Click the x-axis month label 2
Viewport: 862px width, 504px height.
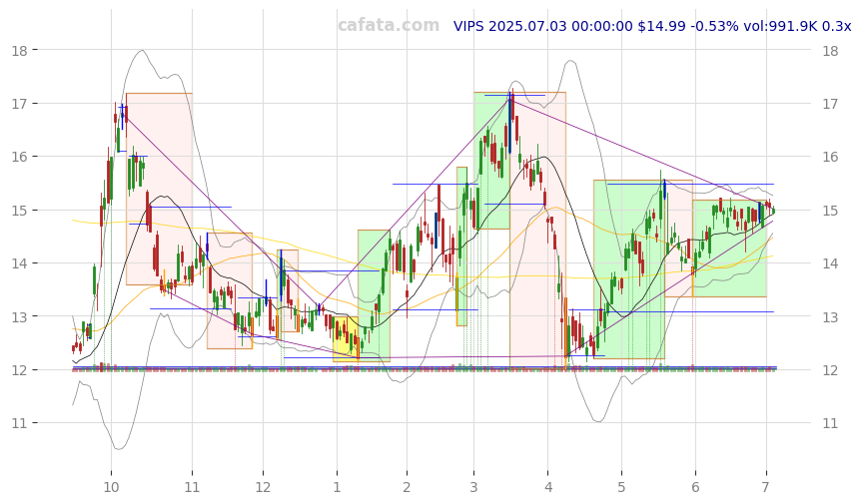(x=407, y=487)
